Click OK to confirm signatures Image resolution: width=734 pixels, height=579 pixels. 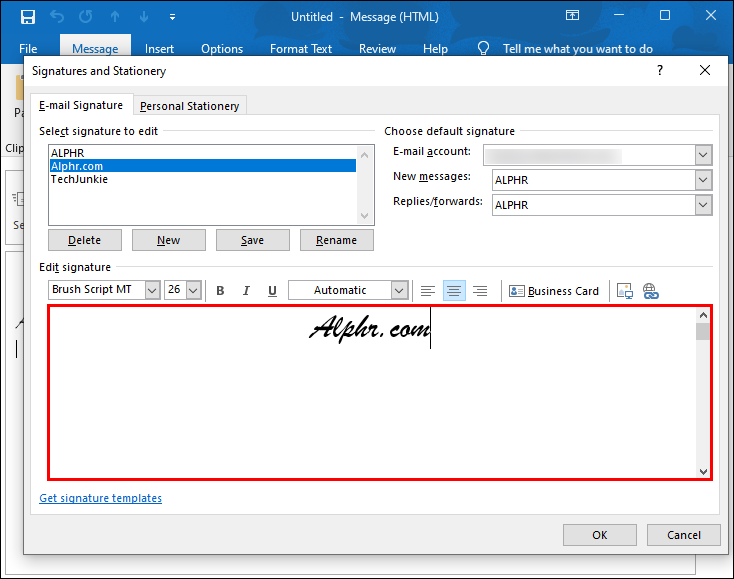click(600, 535)
